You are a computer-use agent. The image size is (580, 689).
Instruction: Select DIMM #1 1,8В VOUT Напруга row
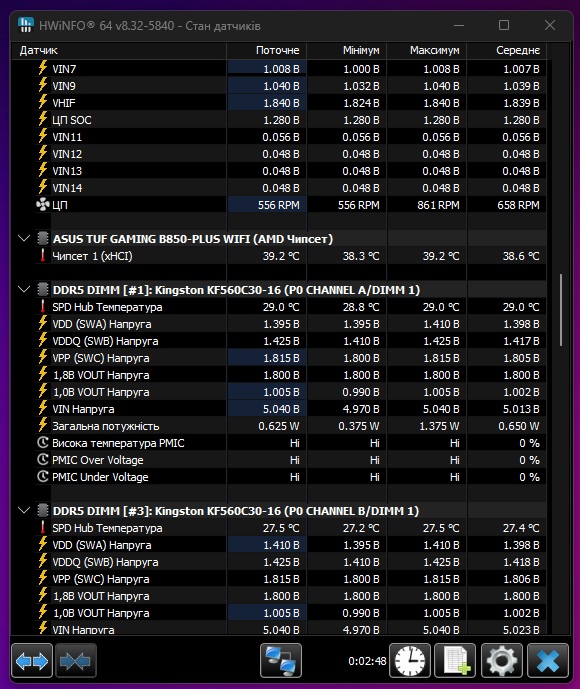coord(290,375)
